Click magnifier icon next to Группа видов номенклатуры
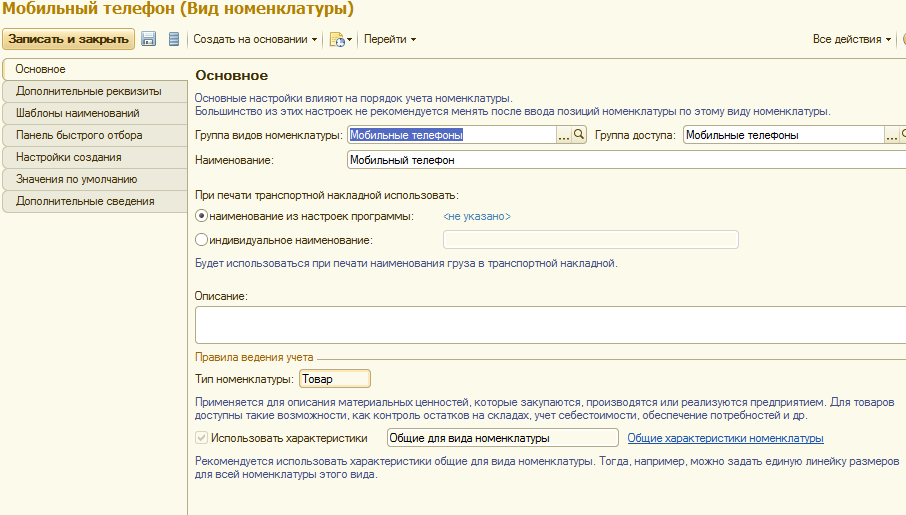 pyautogui.click(x=578, y=135)
